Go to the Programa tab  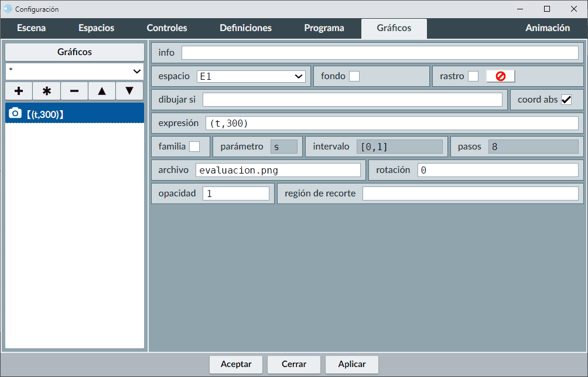point(324,28)
